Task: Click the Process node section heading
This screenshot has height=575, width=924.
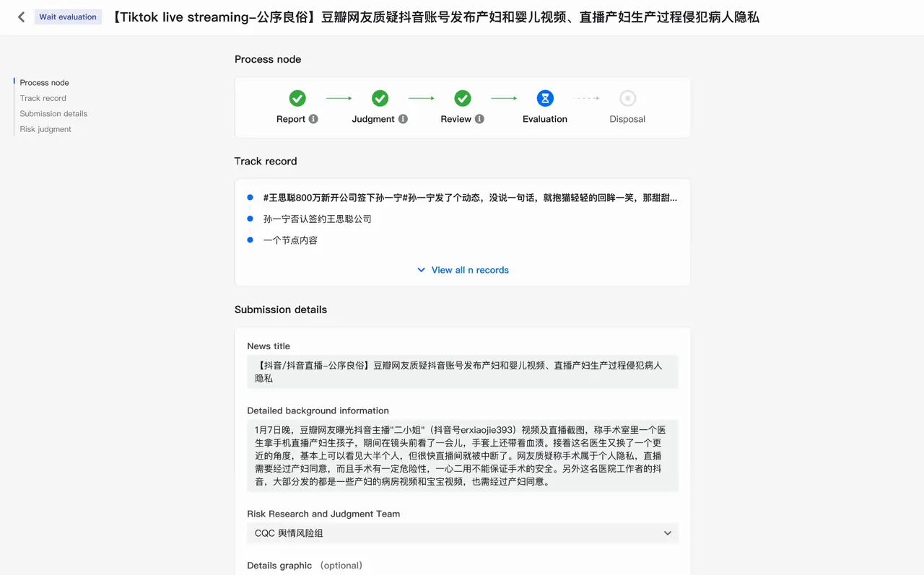Action: click(268, 59)
